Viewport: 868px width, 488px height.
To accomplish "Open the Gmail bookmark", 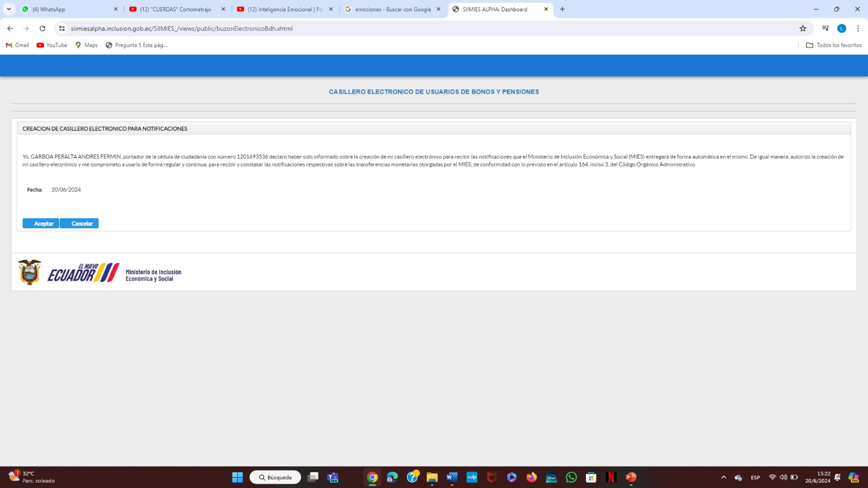I will [17, 45].
